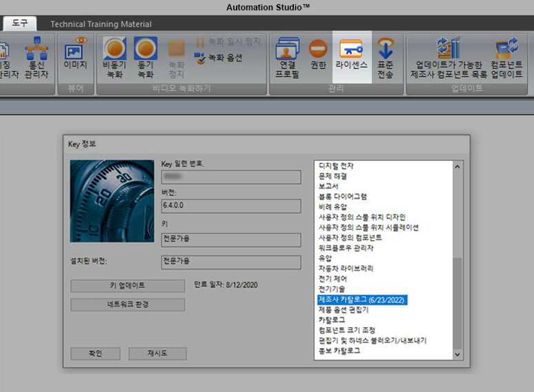Click the 설치된 버전 field
This screenshot has width=534, height=392.
[231, 262]
